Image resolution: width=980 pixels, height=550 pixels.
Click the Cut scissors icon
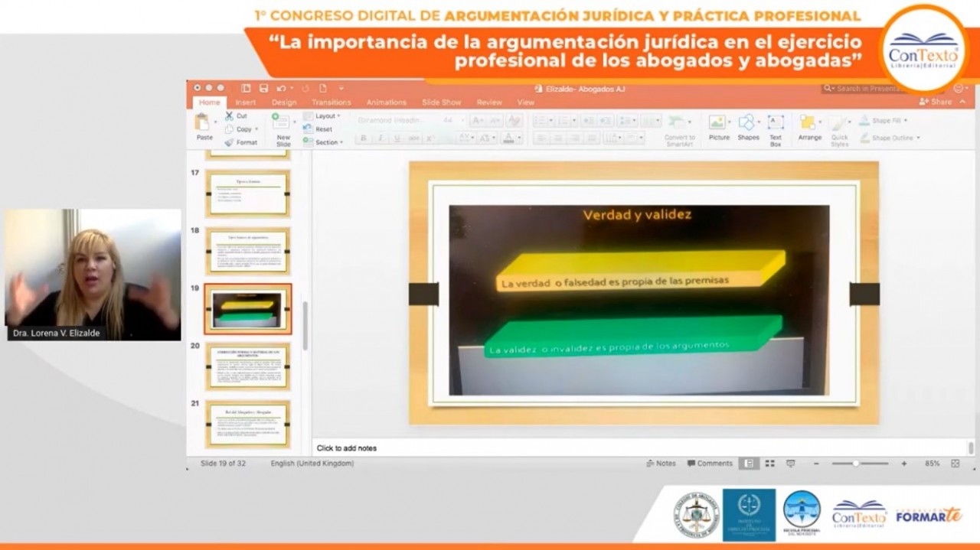[229, 116]
